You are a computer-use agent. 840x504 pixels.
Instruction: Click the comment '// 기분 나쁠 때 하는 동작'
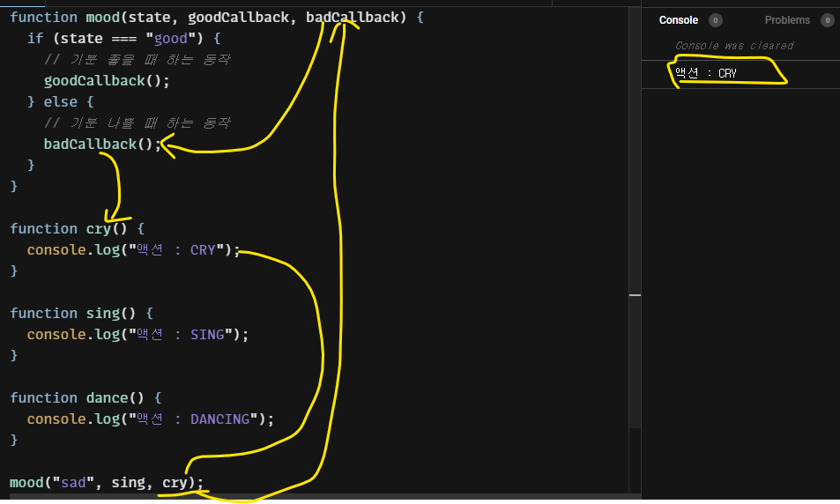[x=138, y=123]
